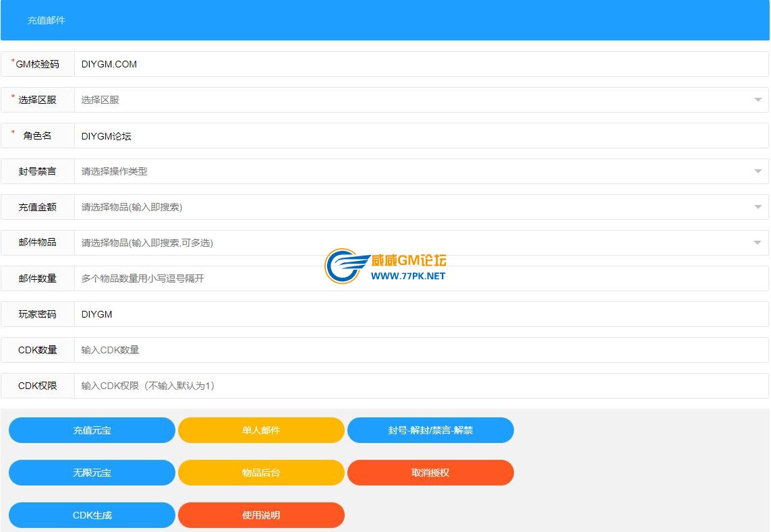Image resolution: width=771 pixels, height=532 pixels.
Task: Click the 封号-解封/禁言-解禁 button
Action: (430, 430)
